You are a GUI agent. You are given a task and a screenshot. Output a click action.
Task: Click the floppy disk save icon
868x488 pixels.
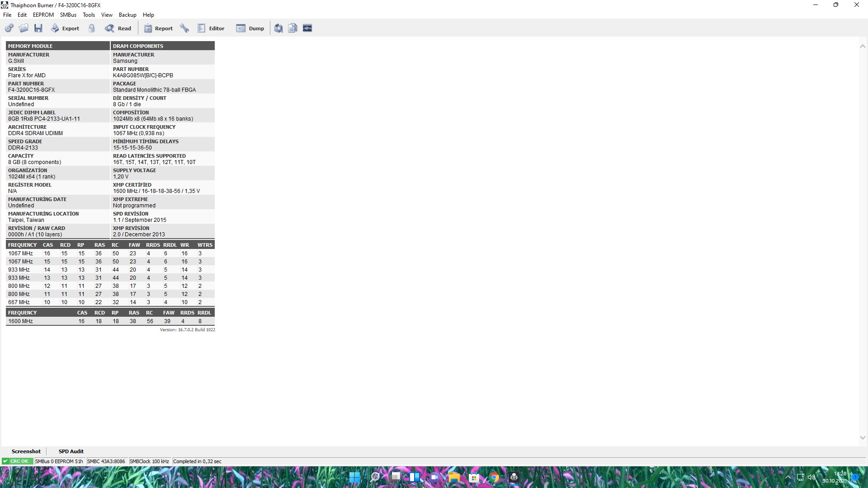[38, 28]
